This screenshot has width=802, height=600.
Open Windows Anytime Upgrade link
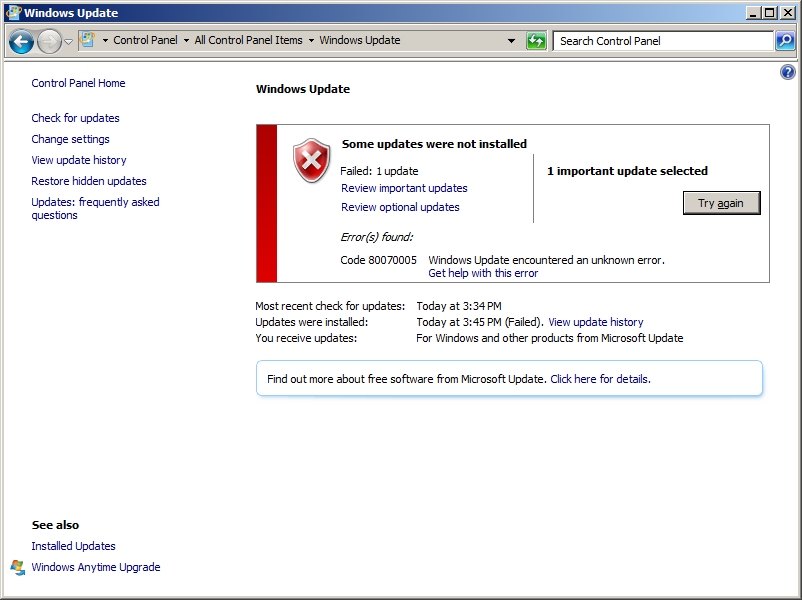(96, 567)
